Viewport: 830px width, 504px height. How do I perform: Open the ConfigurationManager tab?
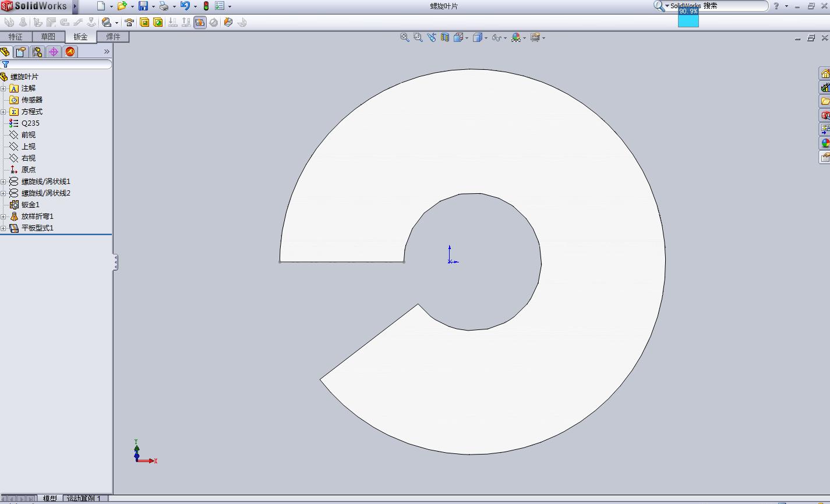tap(37, 52)
